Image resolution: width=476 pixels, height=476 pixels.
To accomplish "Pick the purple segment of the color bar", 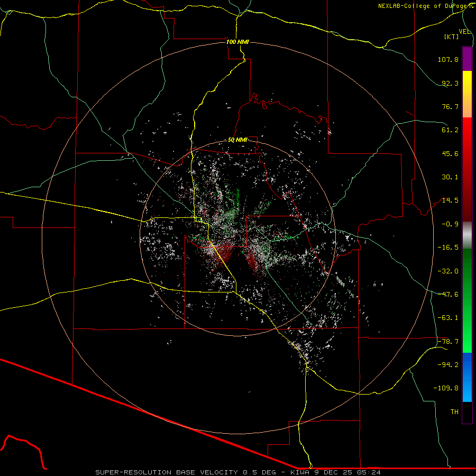I will 467,59.
